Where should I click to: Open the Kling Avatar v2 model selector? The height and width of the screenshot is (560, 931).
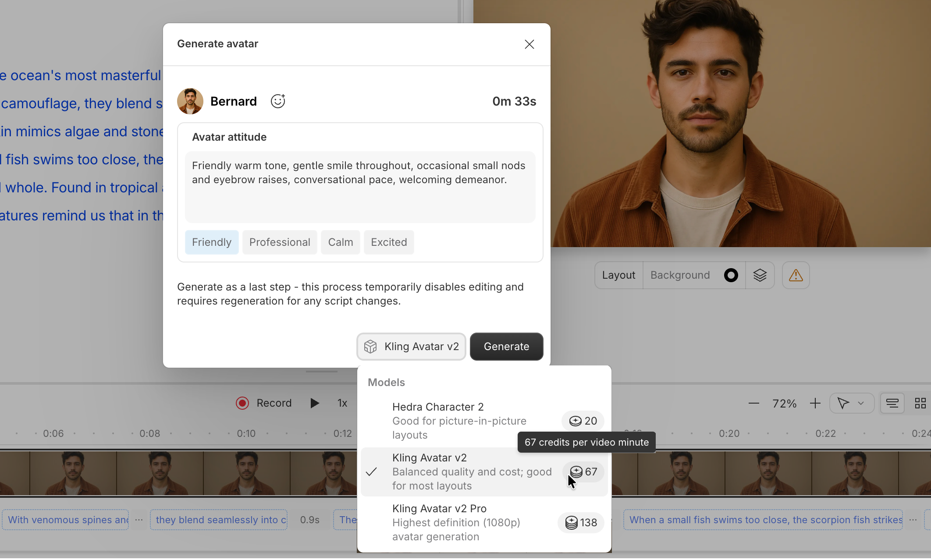click(x=411, y=346)
